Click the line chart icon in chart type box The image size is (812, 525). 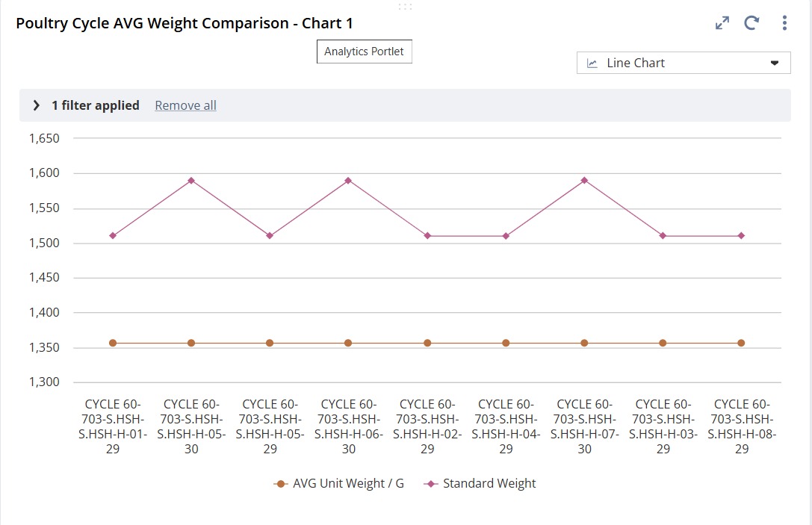592,63
